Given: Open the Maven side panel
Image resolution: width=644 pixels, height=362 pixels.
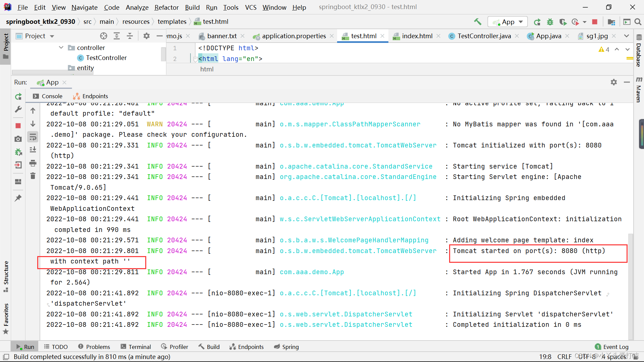Looking at the screenshot, I should click(639, 89).
